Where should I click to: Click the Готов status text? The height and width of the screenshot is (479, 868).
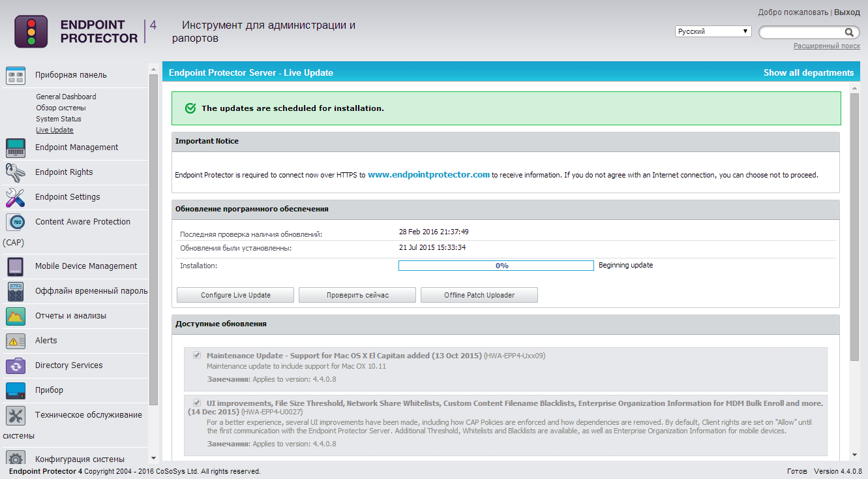tap(797, 471)
